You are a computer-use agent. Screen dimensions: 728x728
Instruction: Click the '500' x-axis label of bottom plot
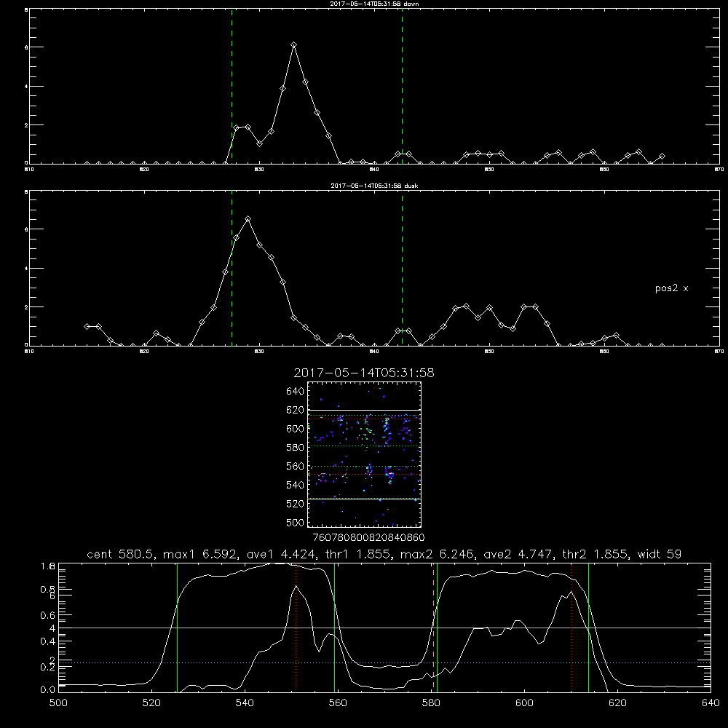coord(58,703)
